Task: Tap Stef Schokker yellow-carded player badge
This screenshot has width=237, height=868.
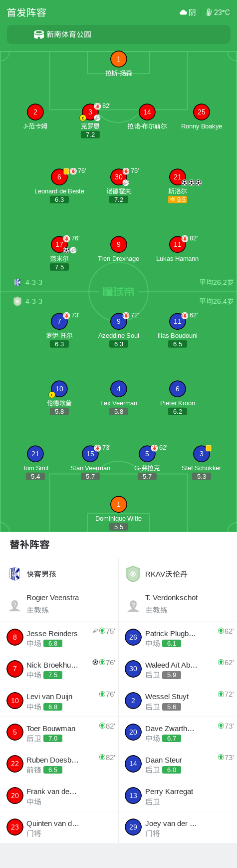Action: pos(202,454)
